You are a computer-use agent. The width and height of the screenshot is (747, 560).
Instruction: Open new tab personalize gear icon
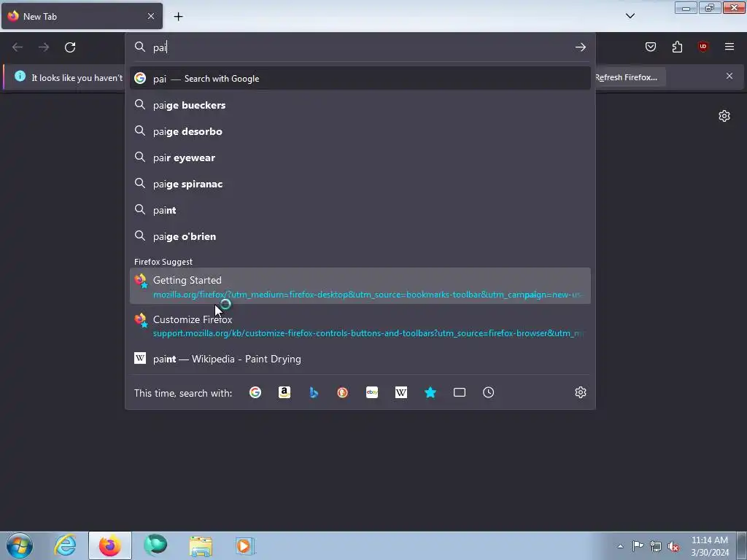coord(724,116)
